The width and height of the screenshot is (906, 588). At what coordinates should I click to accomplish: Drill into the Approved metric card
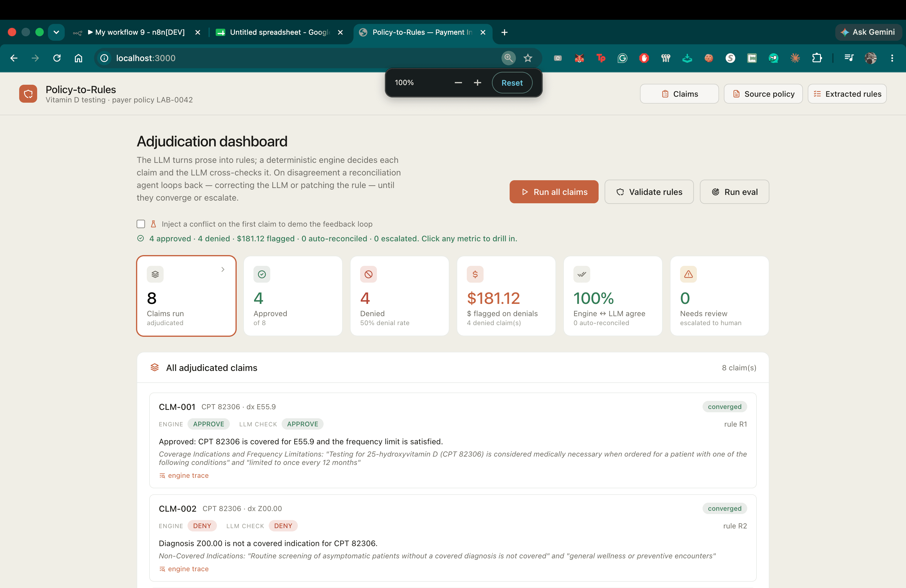293,296
